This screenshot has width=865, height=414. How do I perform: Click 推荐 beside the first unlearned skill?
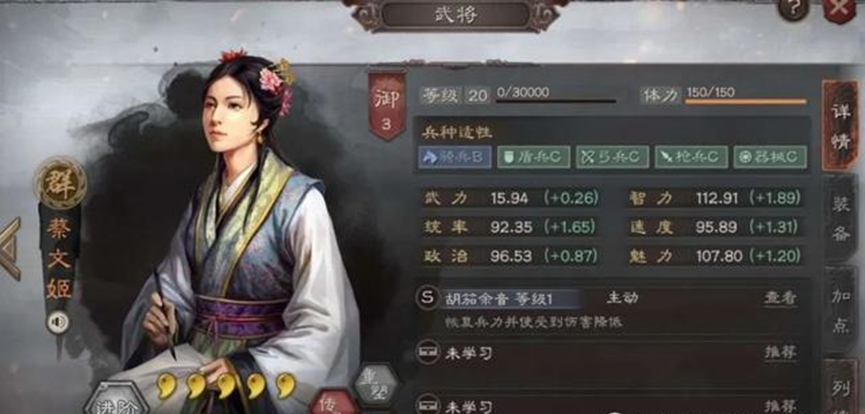tap(781, 353)
